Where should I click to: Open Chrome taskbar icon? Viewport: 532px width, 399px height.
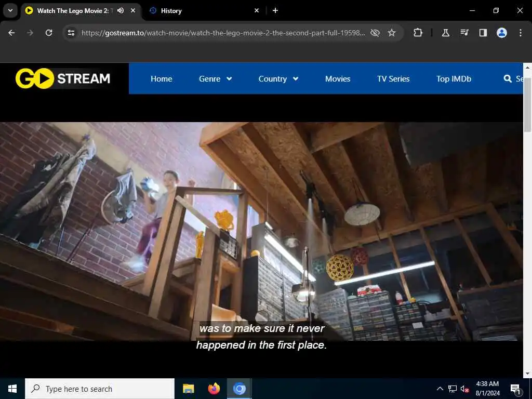(x=239, y=389)
